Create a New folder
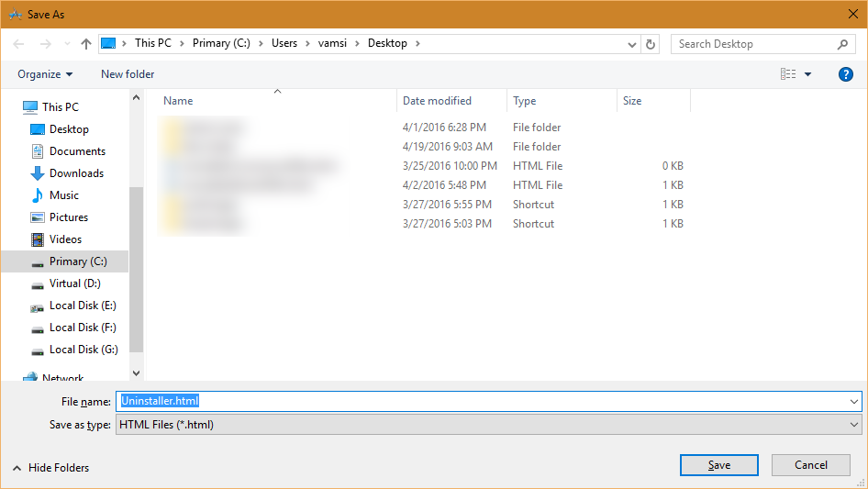The image size is (868, 489). (128, 74)
